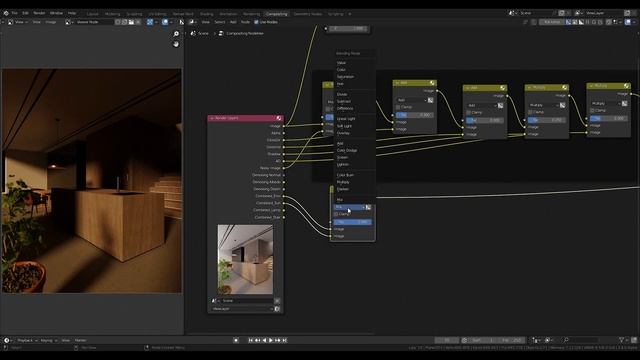Enable Clamp on the first Add node
The height and width of the screenshot is (360, 640).
coord(398,107)
